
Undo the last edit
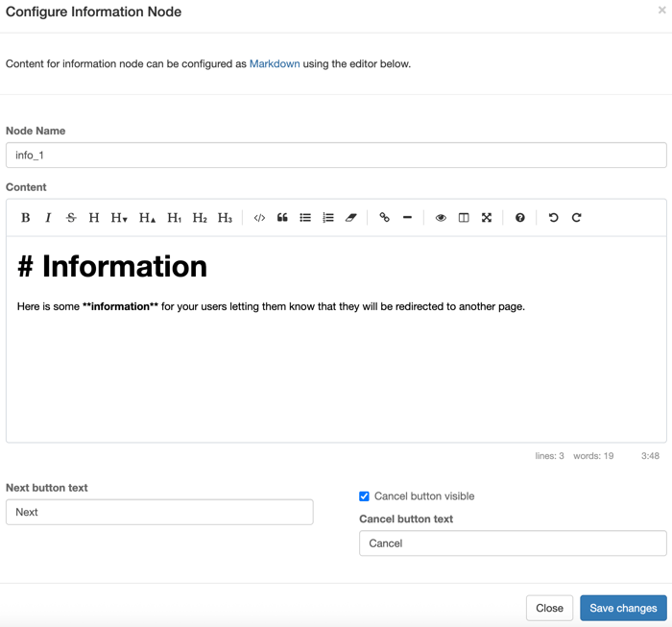[x=553, y=218]
